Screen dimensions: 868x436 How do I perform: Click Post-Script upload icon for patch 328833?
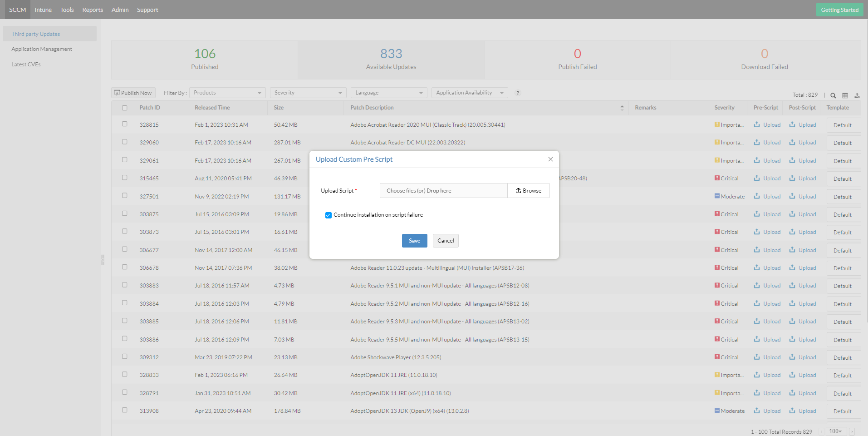coord(792,375)
